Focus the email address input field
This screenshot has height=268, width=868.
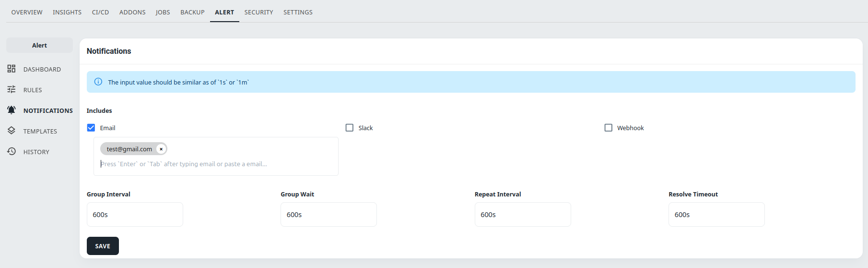(216, 164)
